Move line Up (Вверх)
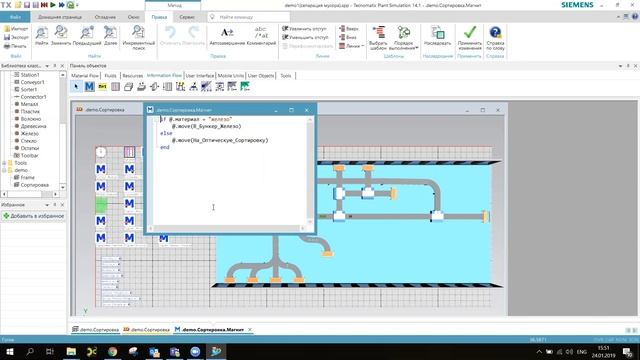Viewport: 640px width, 360px height. tap(349, 29)
